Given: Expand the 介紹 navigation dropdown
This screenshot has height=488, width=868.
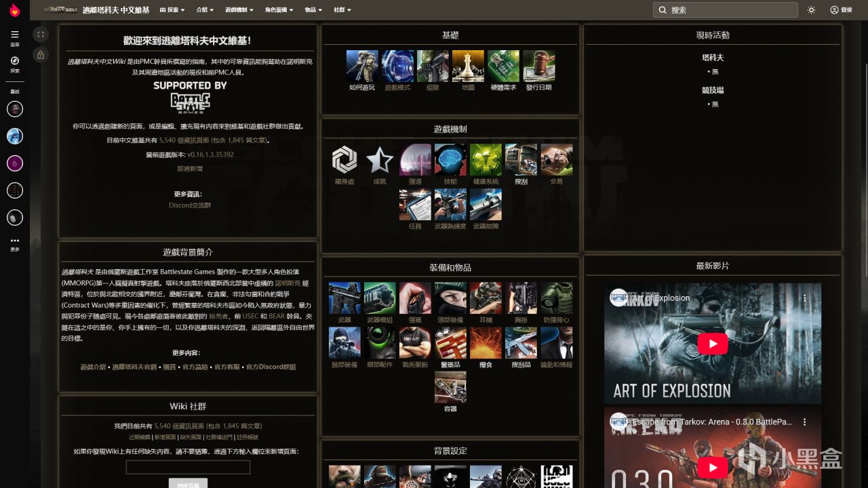Looking at the screenshot, I should (x=205, y=10).
